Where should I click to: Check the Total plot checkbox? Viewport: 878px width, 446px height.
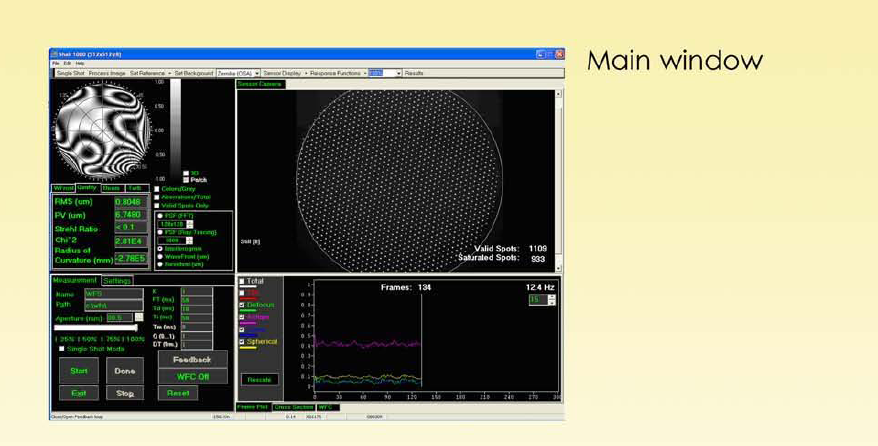tap(242, 281)
